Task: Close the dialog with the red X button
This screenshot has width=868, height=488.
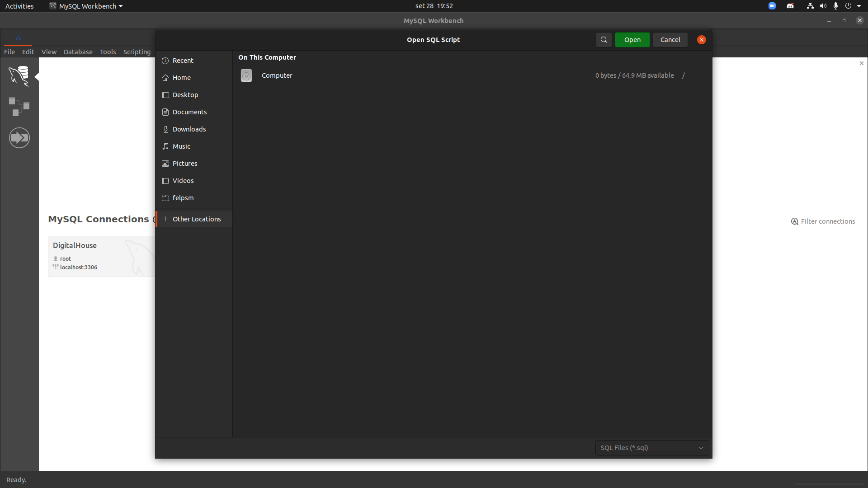Action: [702, 40]
